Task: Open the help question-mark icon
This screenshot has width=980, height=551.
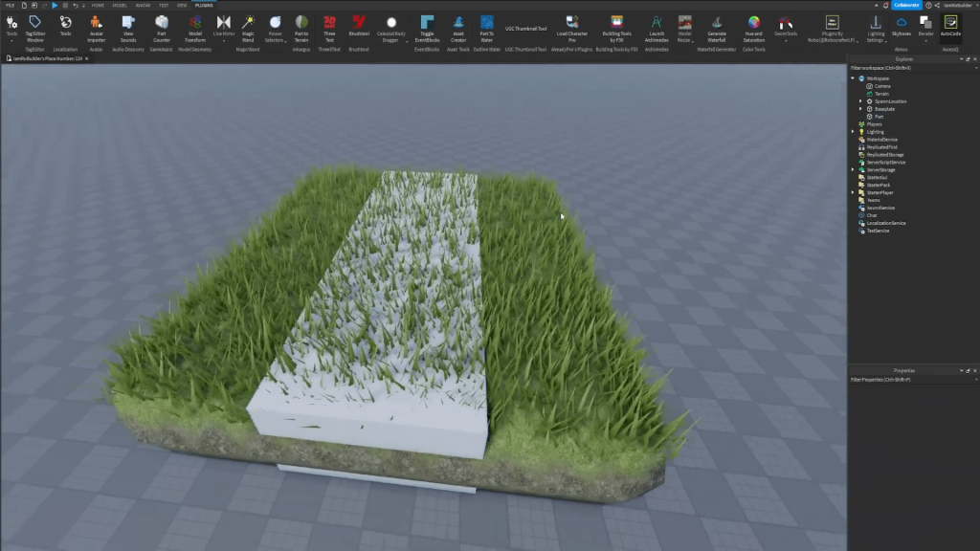Action: pyautogui.click(x=928, y=5)
